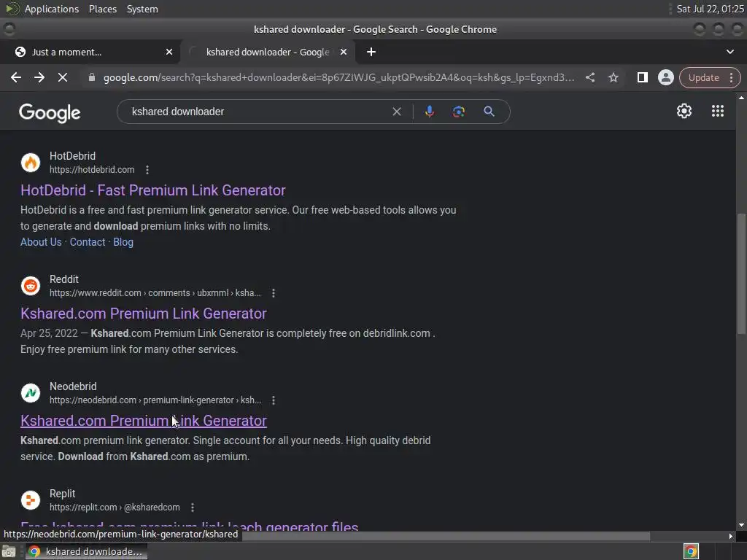Screen dimensions: 747x560
Task: Open a new tab
Action: tap(371, 52)
